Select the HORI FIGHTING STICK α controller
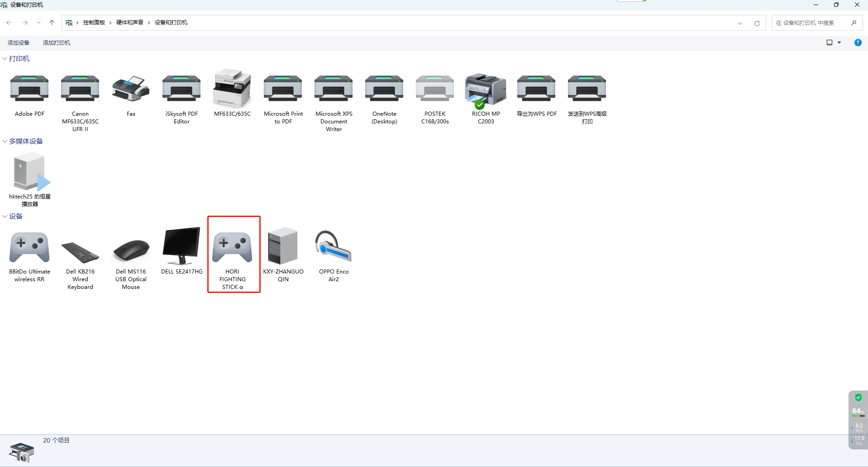The width and height of the screenshot is (868, 467). pyautogui.click(x=232, y=247)
